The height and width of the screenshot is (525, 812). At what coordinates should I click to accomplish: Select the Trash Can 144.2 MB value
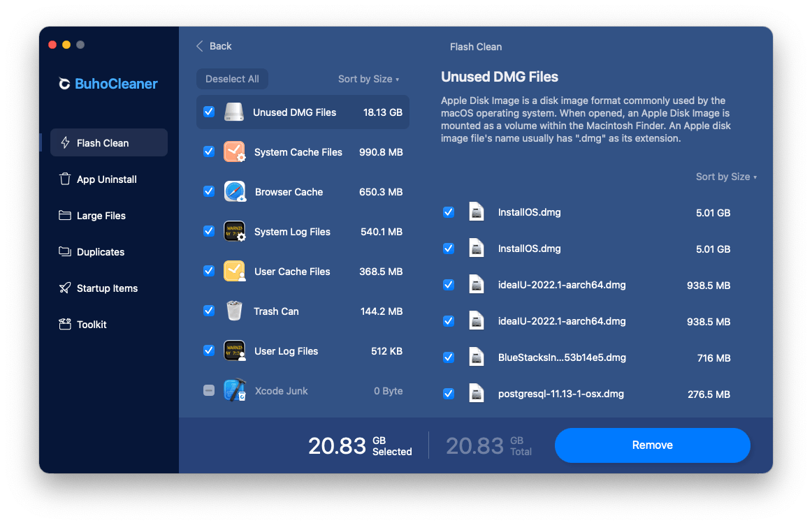point(382,311)
